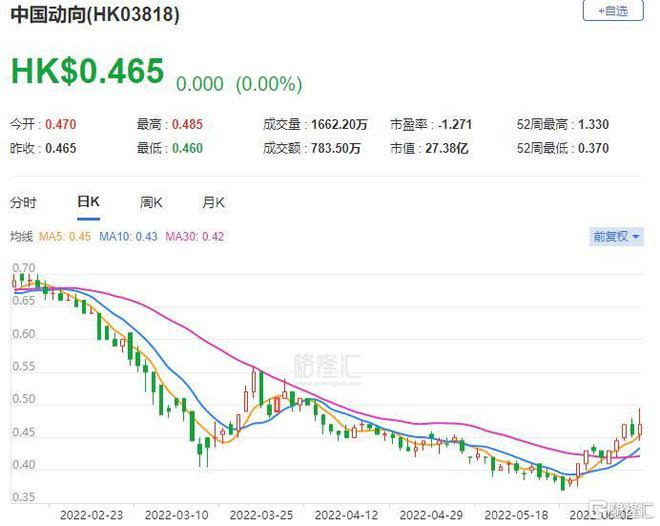The width and height of the screenshot is (660, 526).
Task: Click 昨收 previous close 0.465
Action: point(61,148)
